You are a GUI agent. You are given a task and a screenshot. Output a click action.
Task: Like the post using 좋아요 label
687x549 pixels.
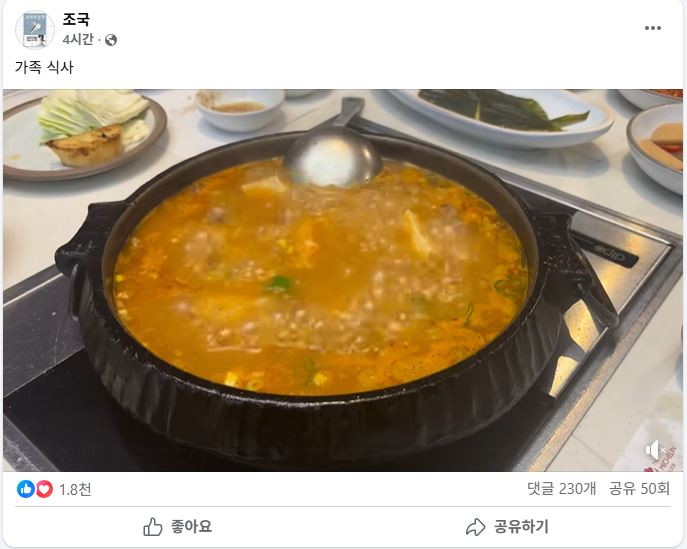[x=191, y=527]
